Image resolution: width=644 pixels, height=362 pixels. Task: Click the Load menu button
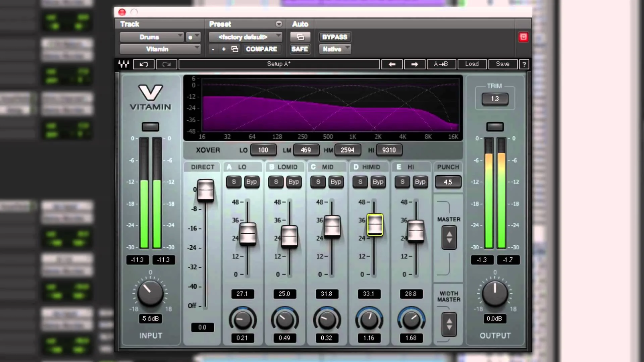point(472,64)
